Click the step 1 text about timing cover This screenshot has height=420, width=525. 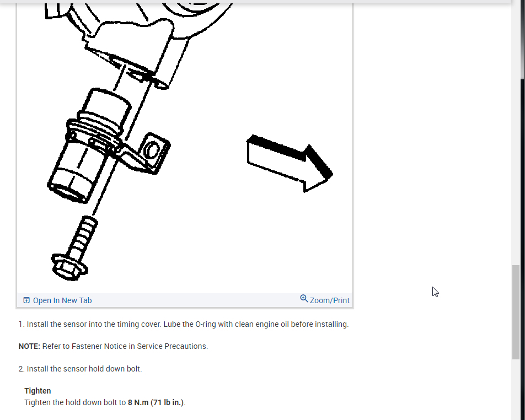tap(184, 324)
